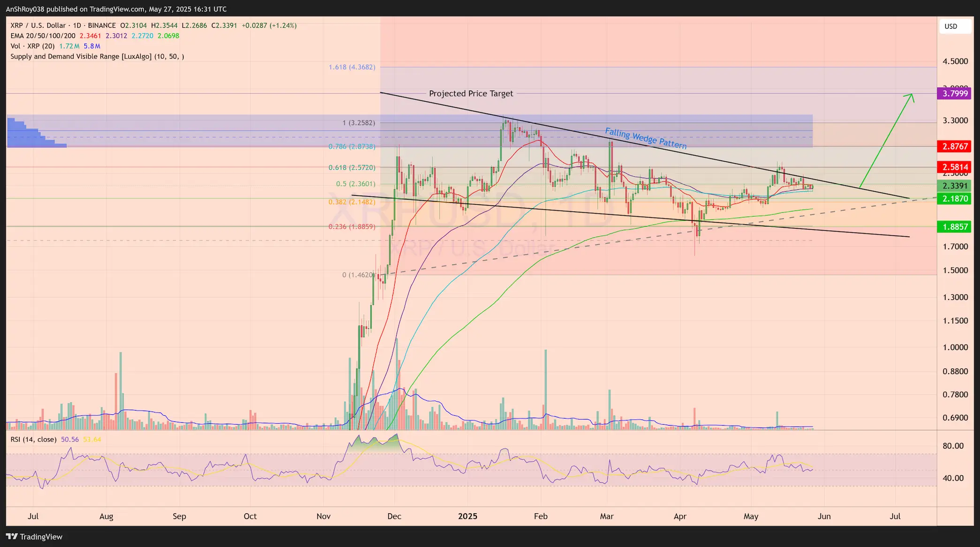Select the 0.618 (2.5720) Fibonacci label
Viewport: 980px width, 547px height.
[352, 168]
